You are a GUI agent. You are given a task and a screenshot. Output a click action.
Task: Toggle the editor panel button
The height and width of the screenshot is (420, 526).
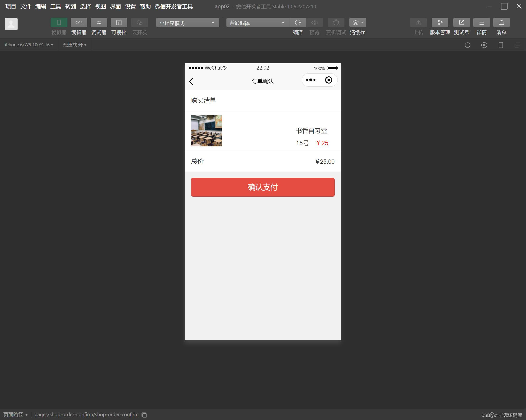[79, 23]
